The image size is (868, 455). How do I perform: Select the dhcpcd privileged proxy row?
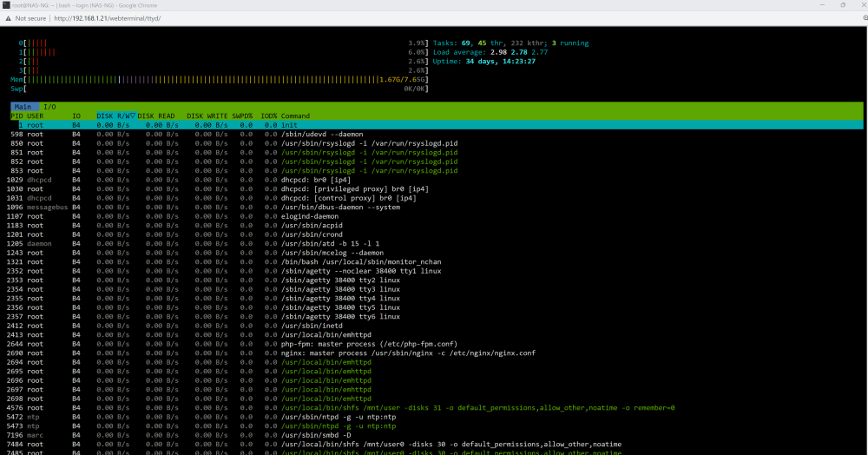pos(437,188)
